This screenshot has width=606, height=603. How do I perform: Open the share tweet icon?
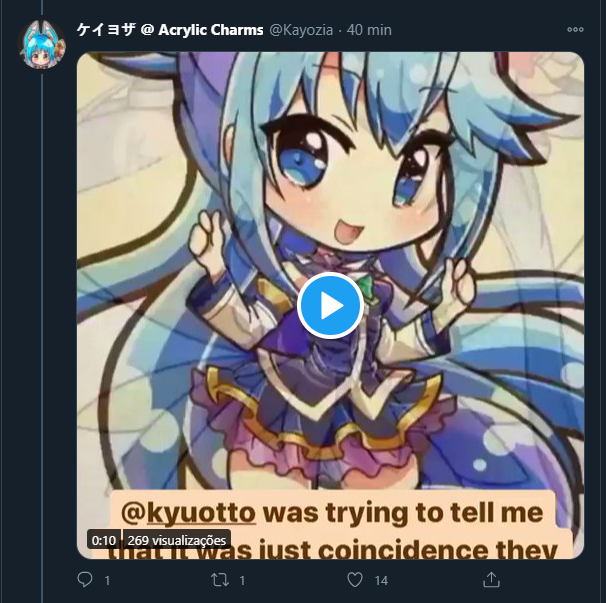[491, 579]
